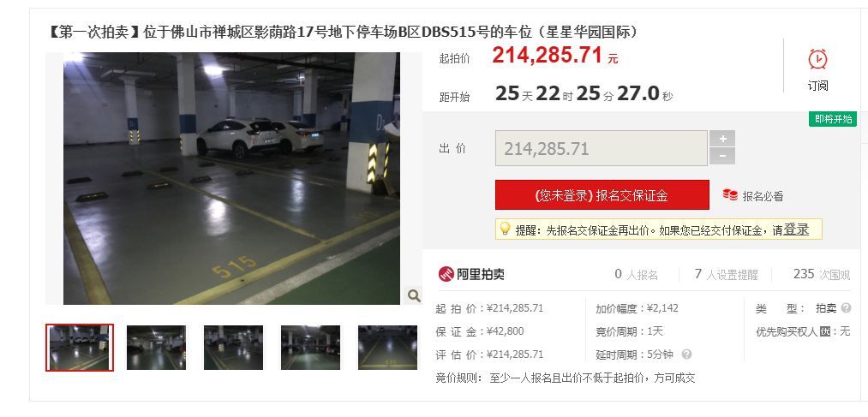The width and height of the screenshot is (868, 417).
Task: Click the red 报名交保证金 button
Action: 602,195
